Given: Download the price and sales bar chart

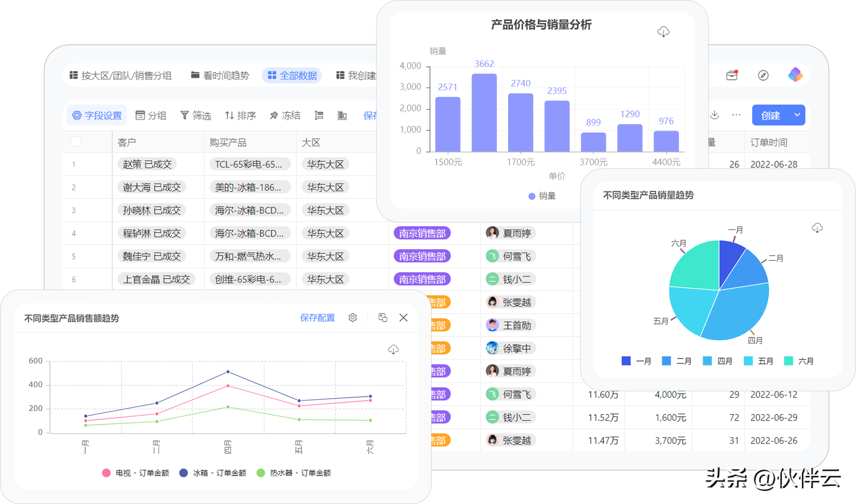Looking at the screenshot, I should click(x=663, y=32).
